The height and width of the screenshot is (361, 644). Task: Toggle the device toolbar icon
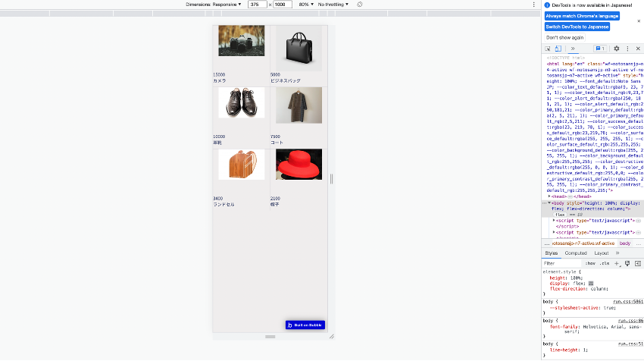(x=558, y=49)
